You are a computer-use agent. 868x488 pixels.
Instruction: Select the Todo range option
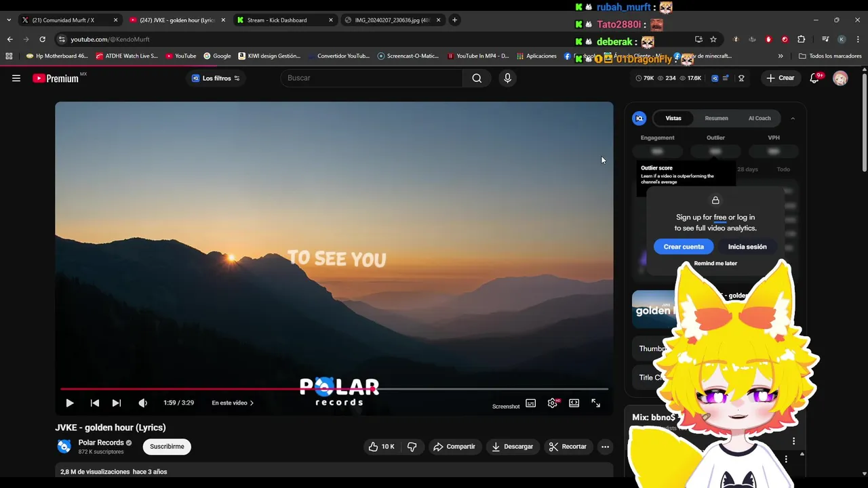[x=783, y=169]
